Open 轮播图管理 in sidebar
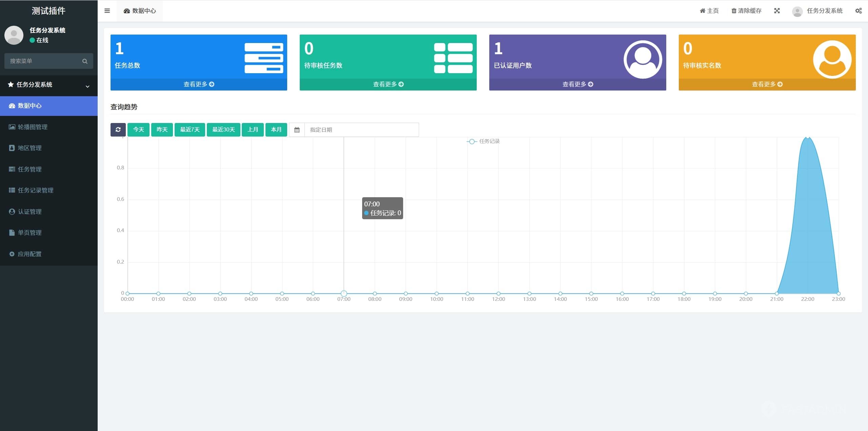This screenshot has width=868, height=431. [x=33, y=127]
